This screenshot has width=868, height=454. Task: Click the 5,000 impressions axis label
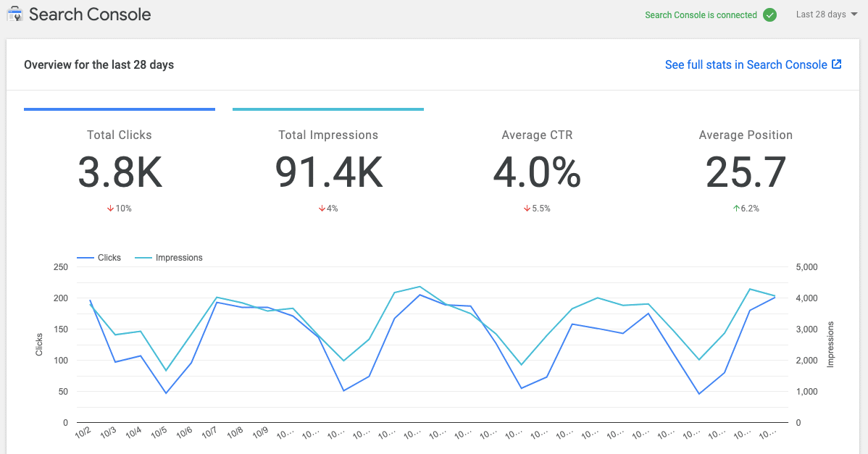[x=806, y=267]
